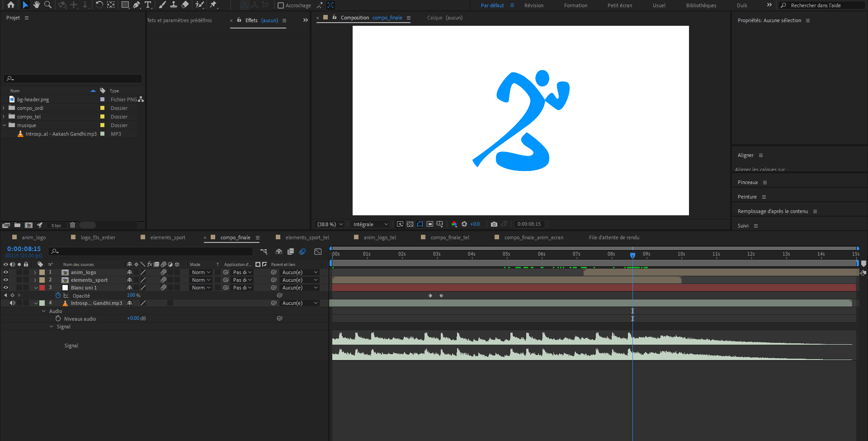This screenshot has width=868, height=441.
Task: Hide the Blanc uni 1 layer
Action: coord(6,288)
